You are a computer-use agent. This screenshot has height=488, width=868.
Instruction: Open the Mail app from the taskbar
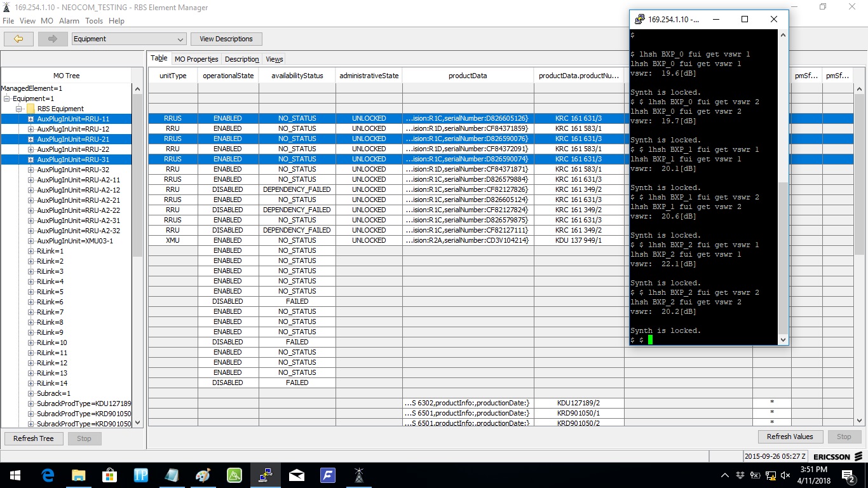[296, 475]
